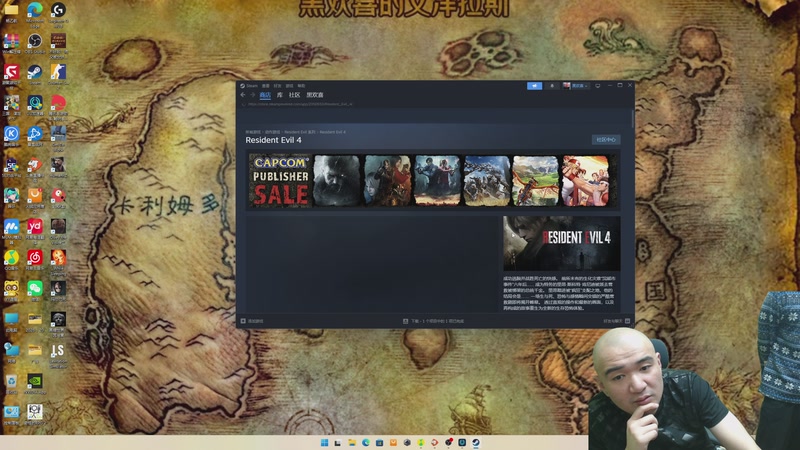Viewport: 800px width, 450px height.
Task: Click the Steam page vertical scrollbar
Action: click(x=633, y=118)
